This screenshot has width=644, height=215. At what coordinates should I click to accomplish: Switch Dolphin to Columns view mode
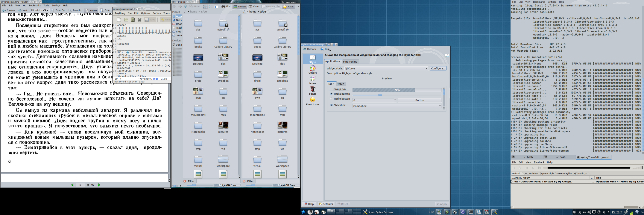216,6
